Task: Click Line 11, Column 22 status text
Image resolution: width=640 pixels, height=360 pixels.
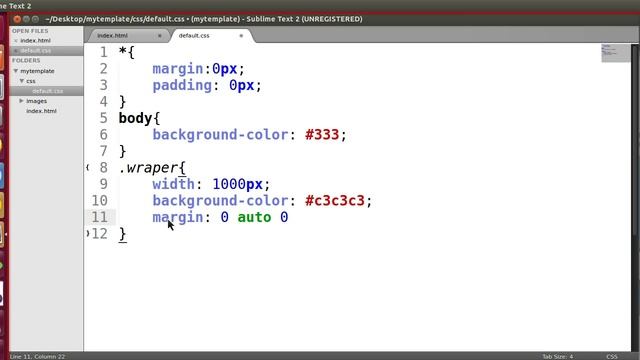Action: point(38,357)
